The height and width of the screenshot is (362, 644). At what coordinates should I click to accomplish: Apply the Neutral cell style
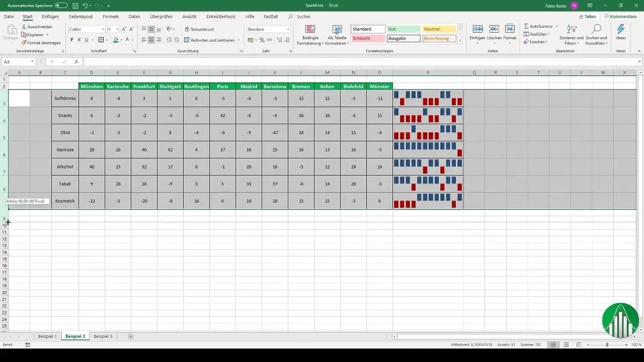(439, 29)
